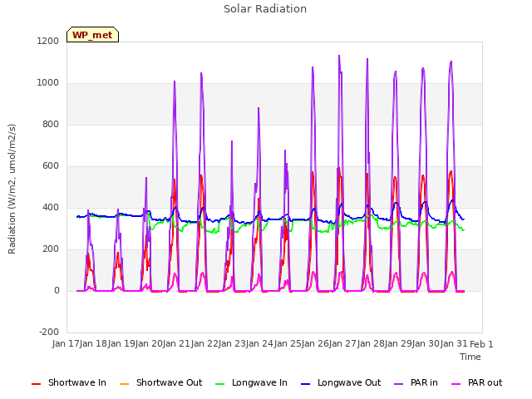Viewport: 532px width, 399px height.
Task: Click the 1200 y-axis tick label
Action: point(48,41)
